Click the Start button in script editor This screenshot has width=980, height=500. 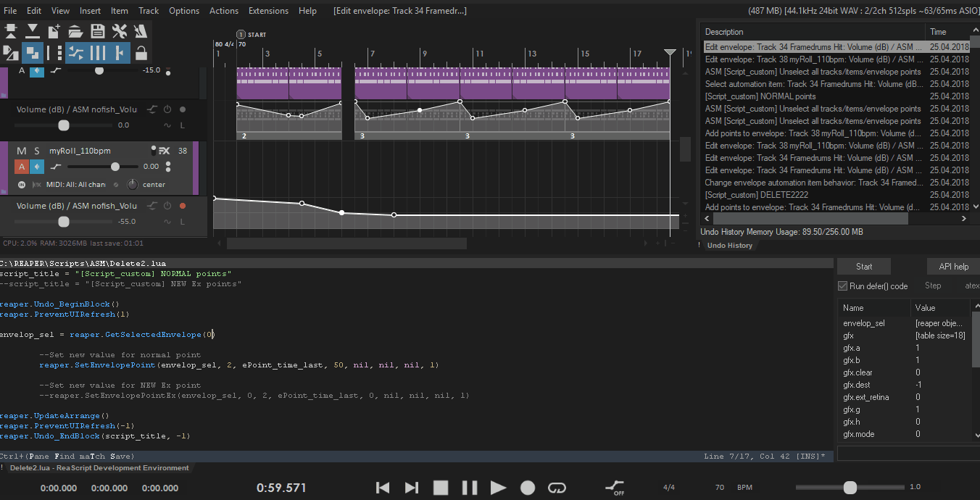[x=864, y=267]
